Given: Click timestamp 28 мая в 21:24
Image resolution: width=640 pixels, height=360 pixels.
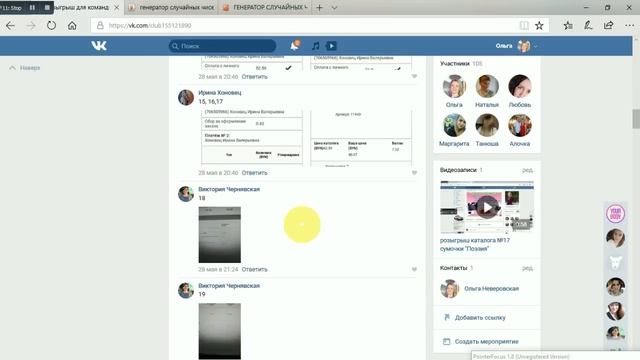Looking at the screenshot, I should [218, 269].
